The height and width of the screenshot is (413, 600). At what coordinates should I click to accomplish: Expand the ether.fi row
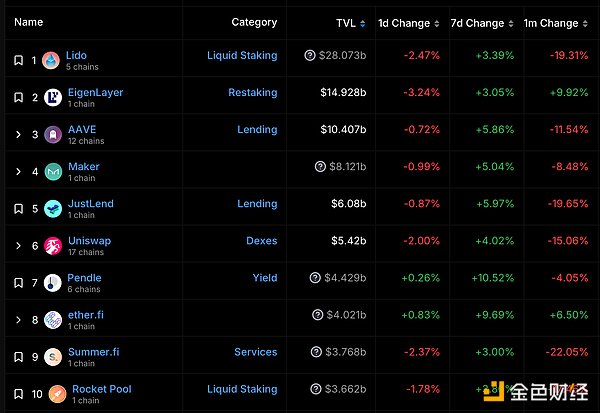click(18, 319)
